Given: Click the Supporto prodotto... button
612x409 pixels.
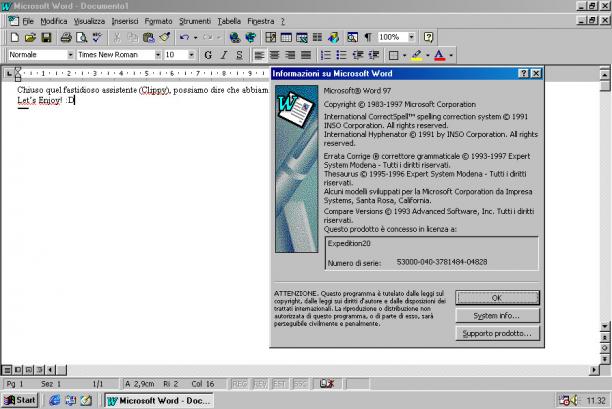Looking at the screenshot, I should [497, 333].
